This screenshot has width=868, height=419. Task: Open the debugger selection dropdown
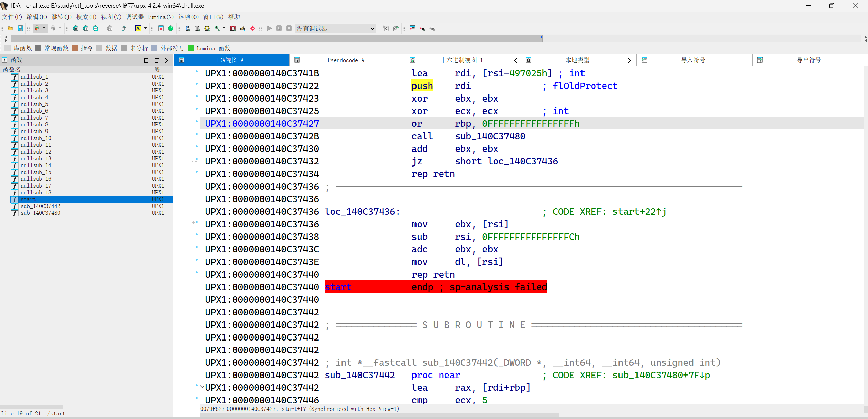[x=372, y=29]
